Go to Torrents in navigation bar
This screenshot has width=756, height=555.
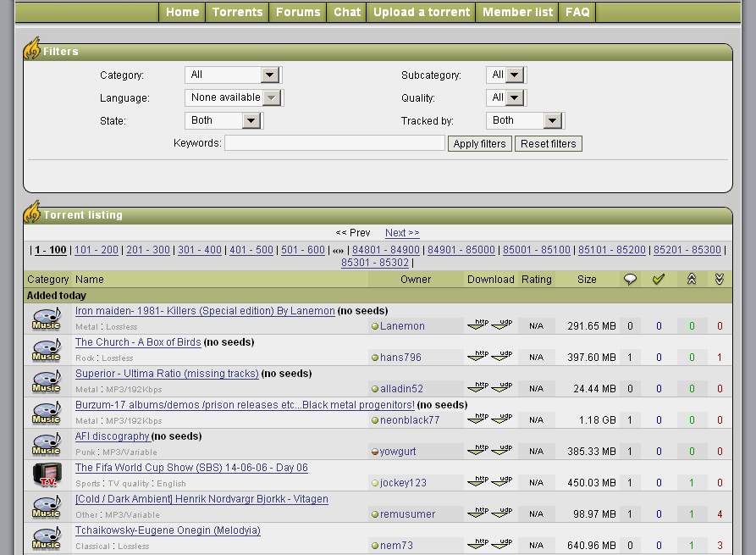tap(237, 12)
